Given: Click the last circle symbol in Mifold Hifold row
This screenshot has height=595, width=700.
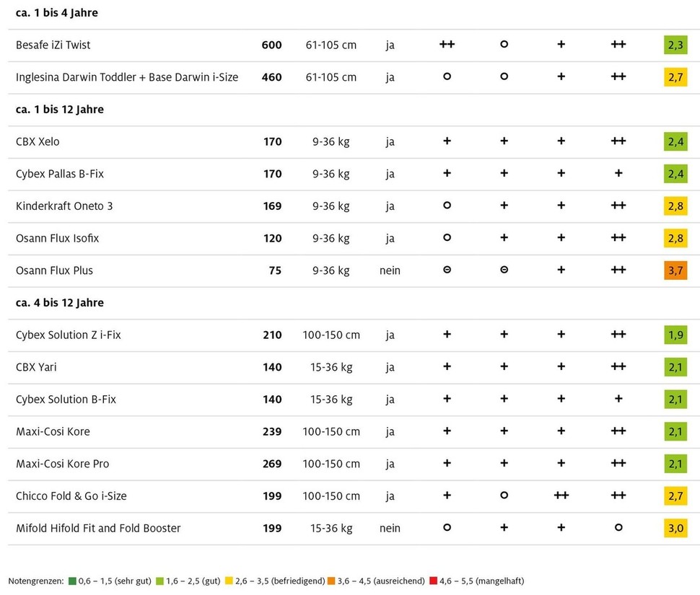Looking at the screenshot, I should click(618, 528).
